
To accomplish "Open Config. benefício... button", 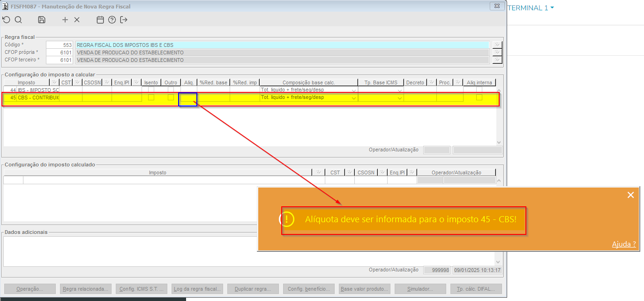I will click(x=309, y=289).
